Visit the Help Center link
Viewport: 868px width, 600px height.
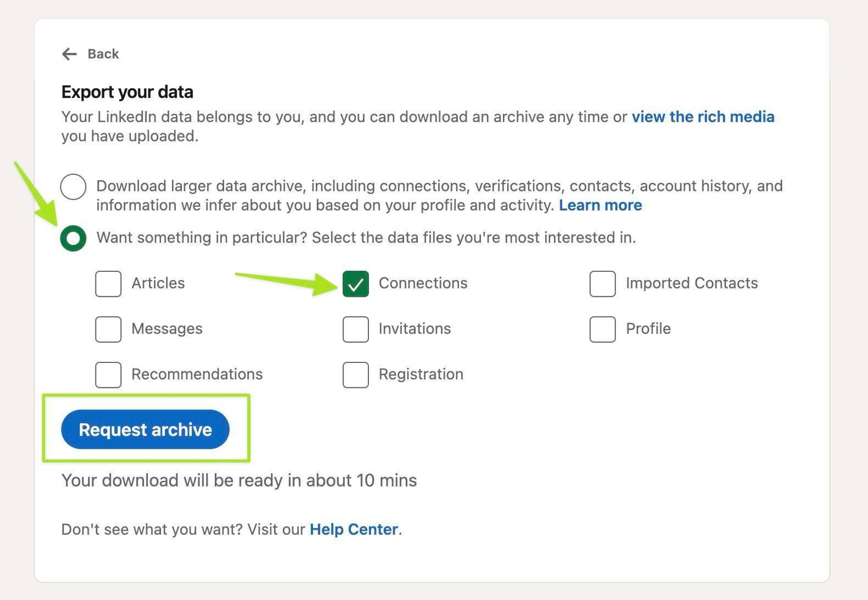(x=354, y=529)
